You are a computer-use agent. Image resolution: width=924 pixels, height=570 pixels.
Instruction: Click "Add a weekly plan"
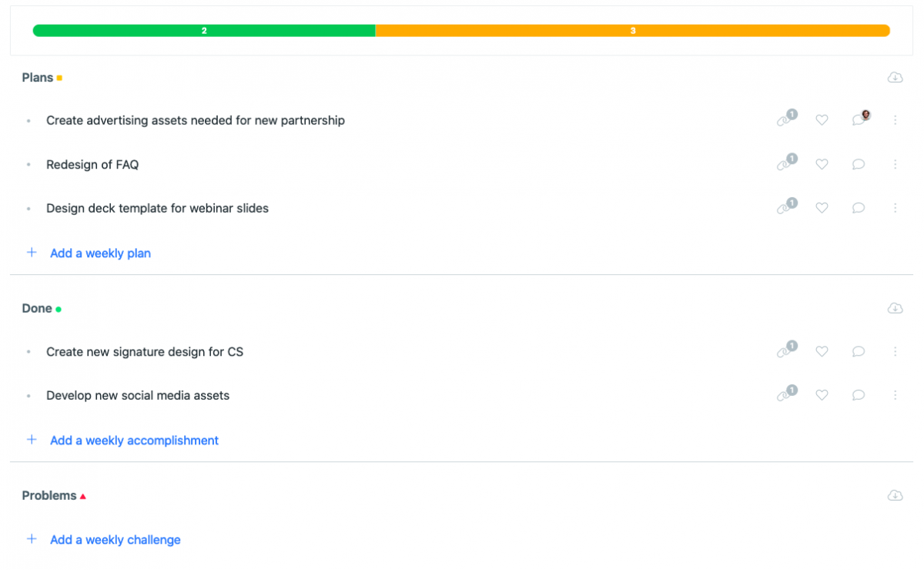[x=100, y=253]
